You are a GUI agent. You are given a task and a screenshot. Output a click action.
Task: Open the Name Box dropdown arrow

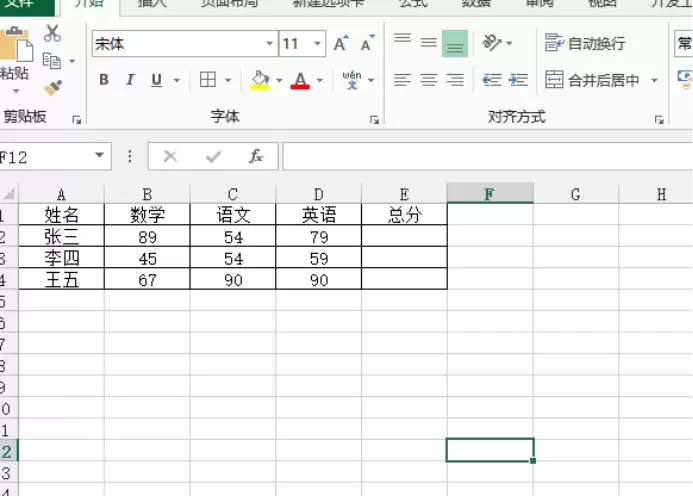(x=99, y=156)
